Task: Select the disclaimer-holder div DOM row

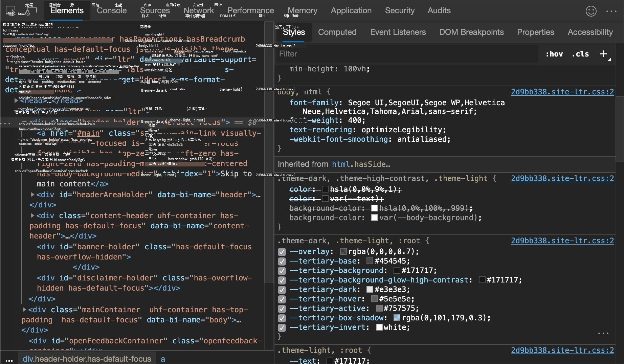Action: [x=144, y=283]
